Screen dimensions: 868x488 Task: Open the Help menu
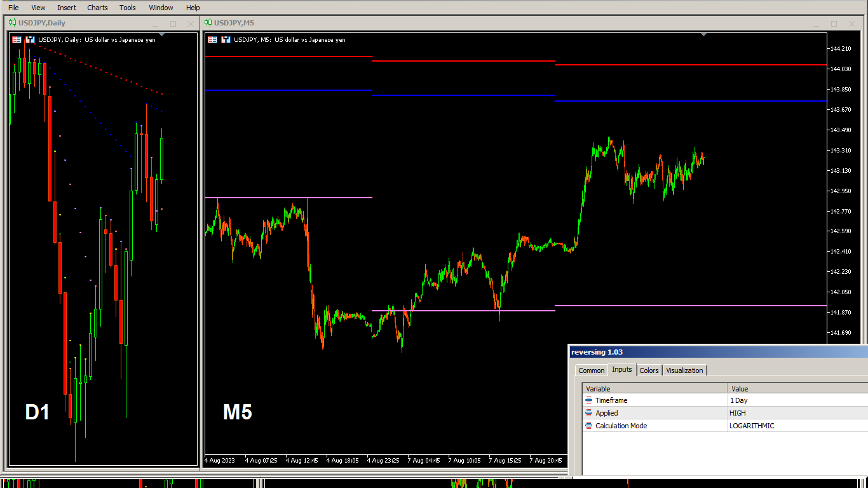click(x=193, y=8)
